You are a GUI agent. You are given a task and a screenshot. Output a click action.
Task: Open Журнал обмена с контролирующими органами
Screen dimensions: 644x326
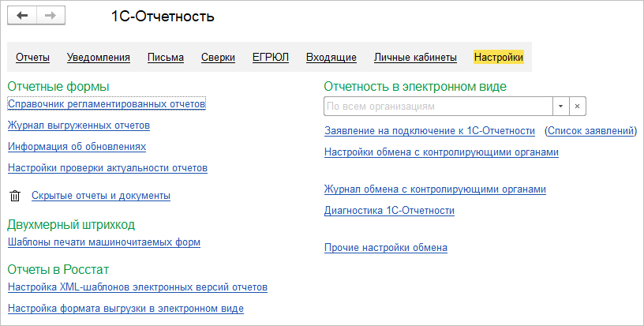[435, 189]
